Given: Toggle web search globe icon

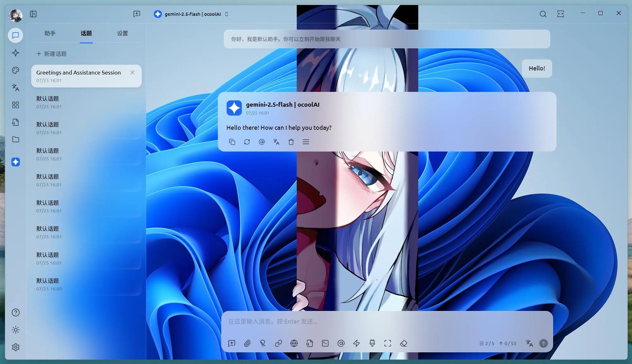Looking at the screenshot, I should tap(294, 343).
